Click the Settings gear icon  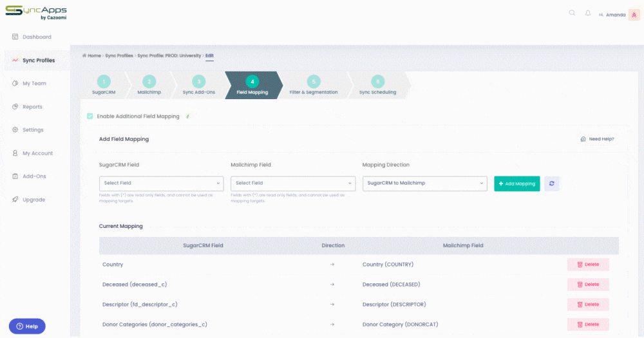[x=15, y=129]
